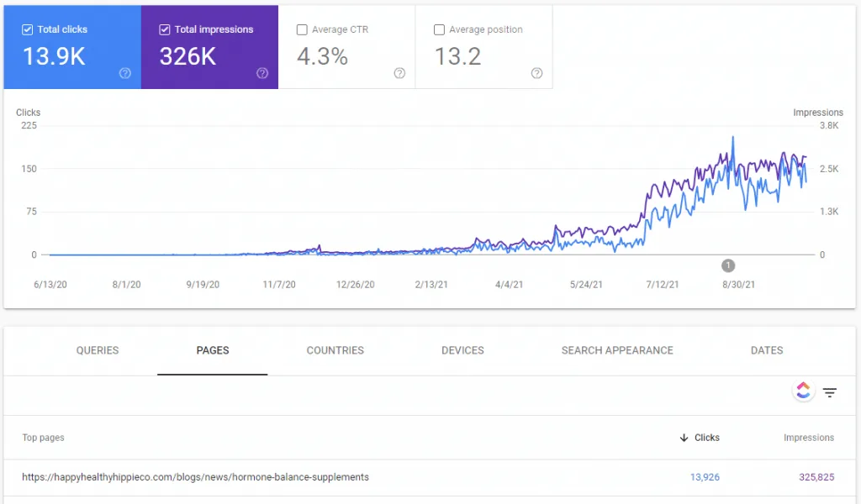Screen dimensions: 861x504
Task: Switch to the Countries tab
Action: pos(335,350)
